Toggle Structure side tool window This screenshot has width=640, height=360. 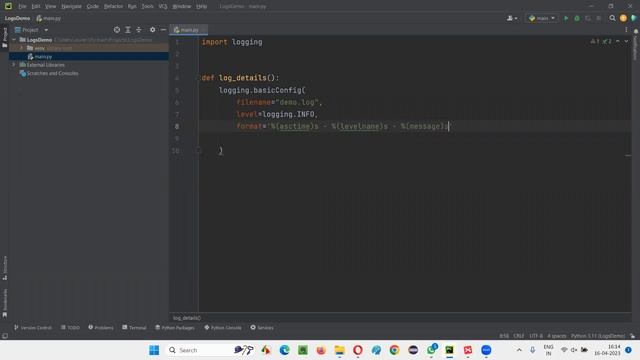(x=4, y=268)
